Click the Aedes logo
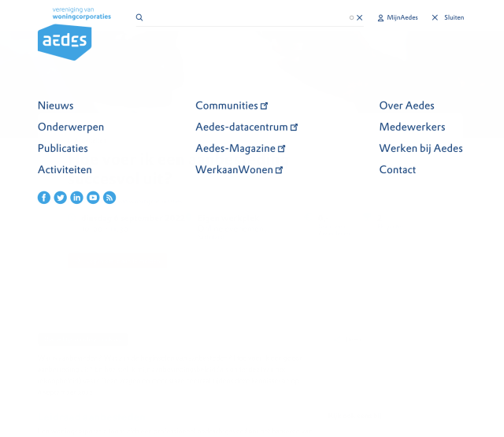 [65, 41]
